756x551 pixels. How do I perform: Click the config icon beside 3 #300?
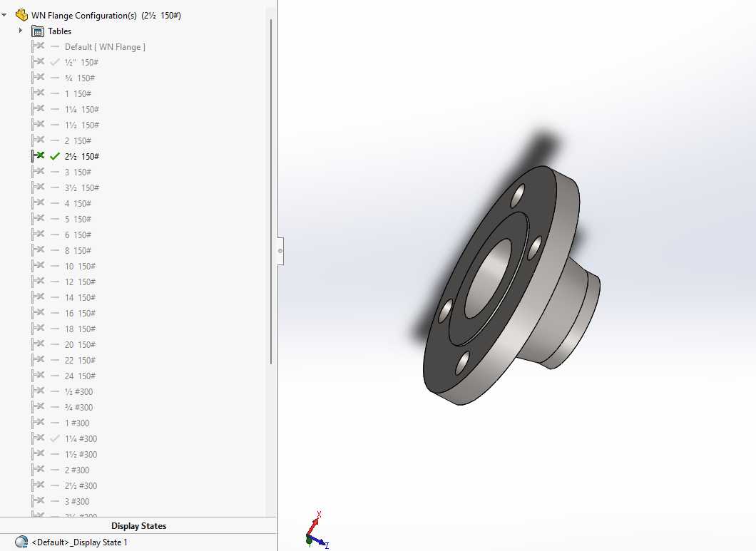38,501
